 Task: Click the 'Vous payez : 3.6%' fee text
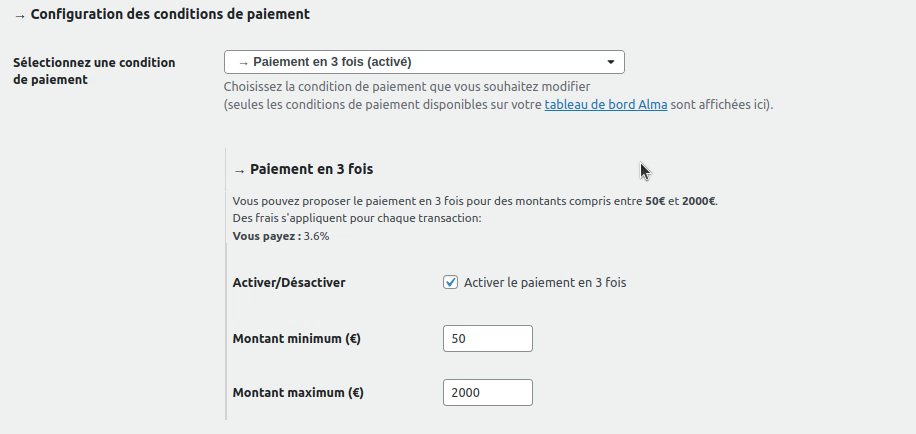tap(280, 236)
